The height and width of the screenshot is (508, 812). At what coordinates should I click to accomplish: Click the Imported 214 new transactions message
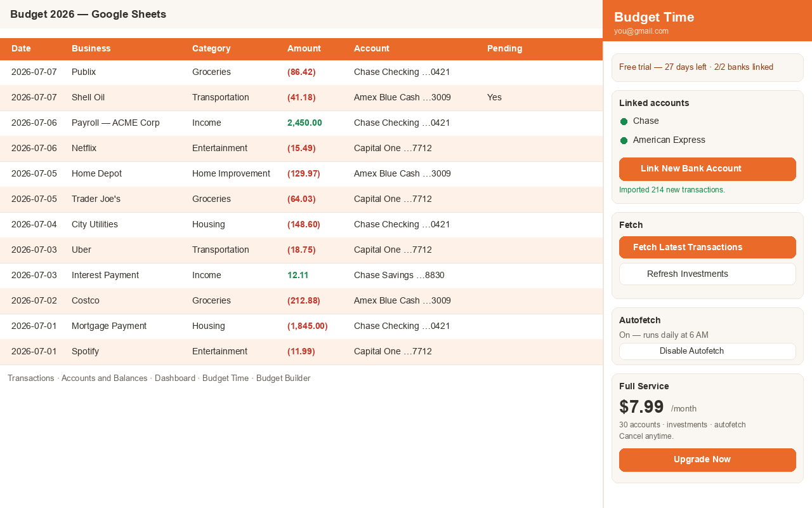tap(672, 190)
